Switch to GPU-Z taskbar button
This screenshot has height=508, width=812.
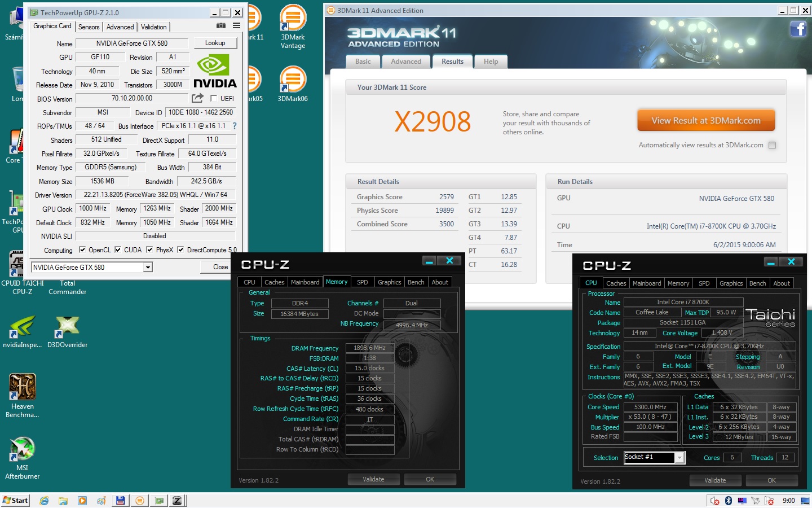click(x=159, y=501)
